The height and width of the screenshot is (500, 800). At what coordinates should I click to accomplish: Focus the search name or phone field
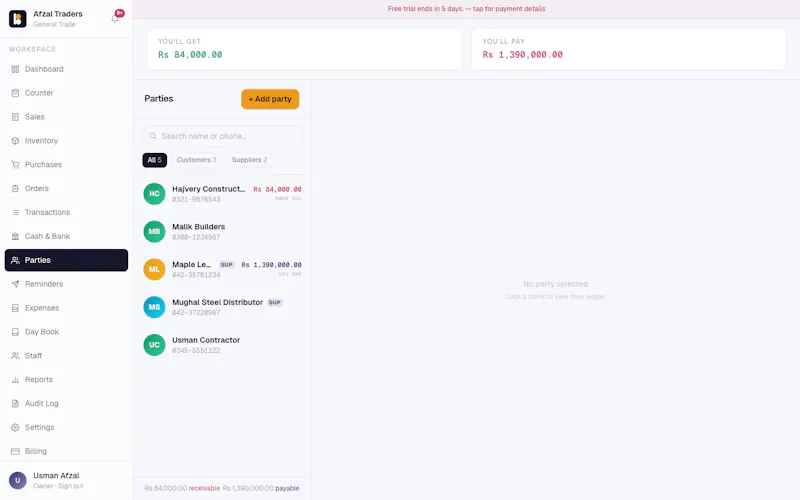point(222,136)
